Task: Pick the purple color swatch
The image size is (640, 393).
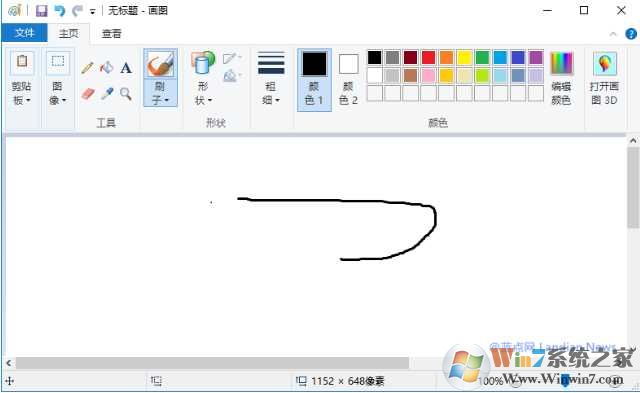Action: click(x=536, y=57)
